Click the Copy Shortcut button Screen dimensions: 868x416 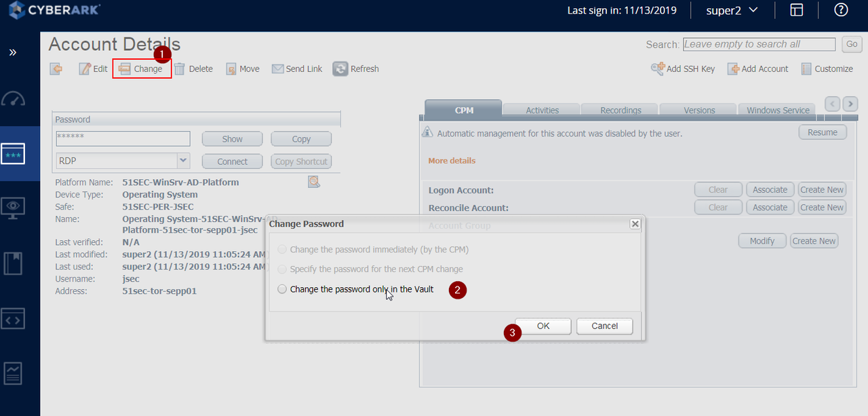tap(301, 162)
